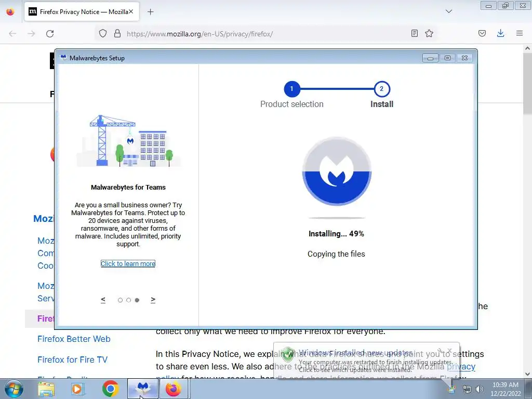Click the Copying the files status text
This screenshot has width=532, height=399.
click(x=336, y=254)
